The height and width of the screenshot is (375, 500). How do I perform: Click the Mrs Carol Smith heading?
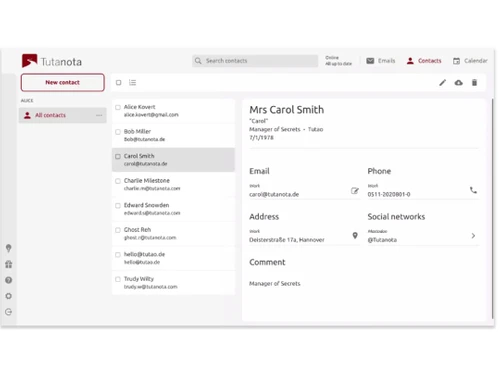287,110
